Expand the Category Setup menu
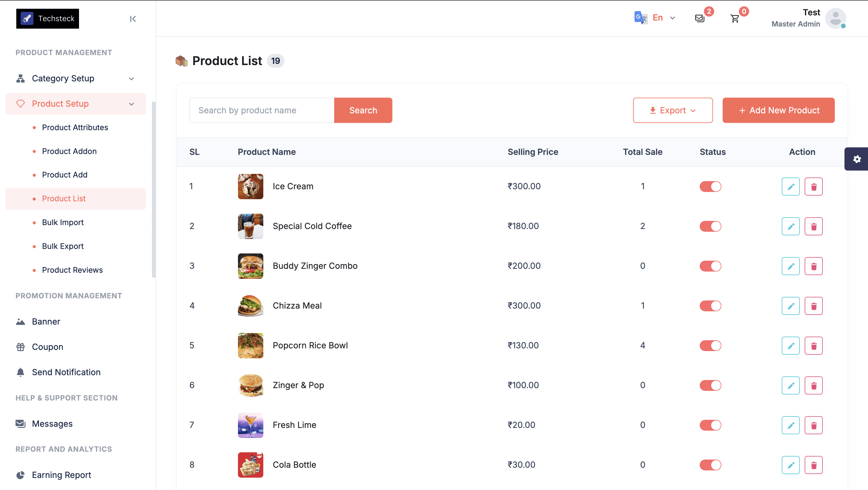The width and height of the screenshot is (868, 490). pyautogui.click(x=75, y=78)
